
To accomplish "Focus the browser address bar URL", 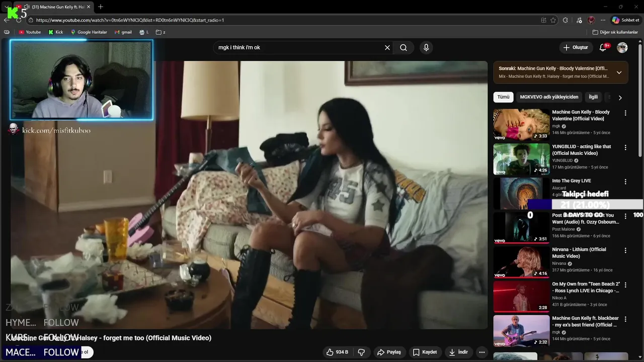I will (130, 20).
